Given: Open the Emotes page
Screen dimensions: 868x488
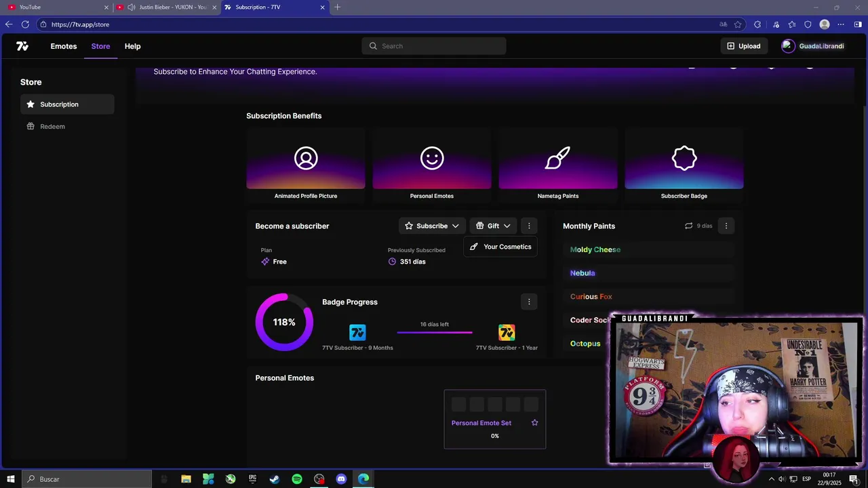Looking at the screenshot, I should point(64,46).
